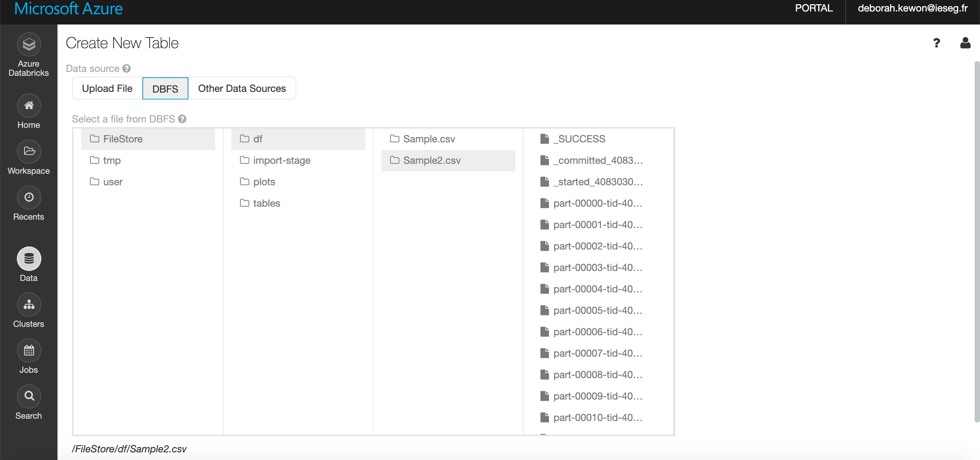The width and height of the screenshot is (980, 460).
Task: Switch to the Upload File tab
Action: click(x=107, y=88)
